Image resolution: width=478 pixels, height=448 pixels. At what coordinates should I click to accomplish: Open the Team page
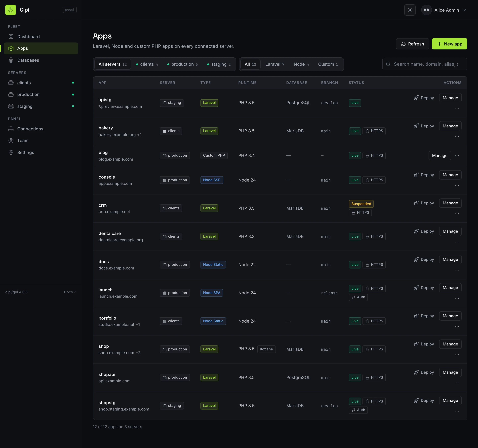(41, 141)
